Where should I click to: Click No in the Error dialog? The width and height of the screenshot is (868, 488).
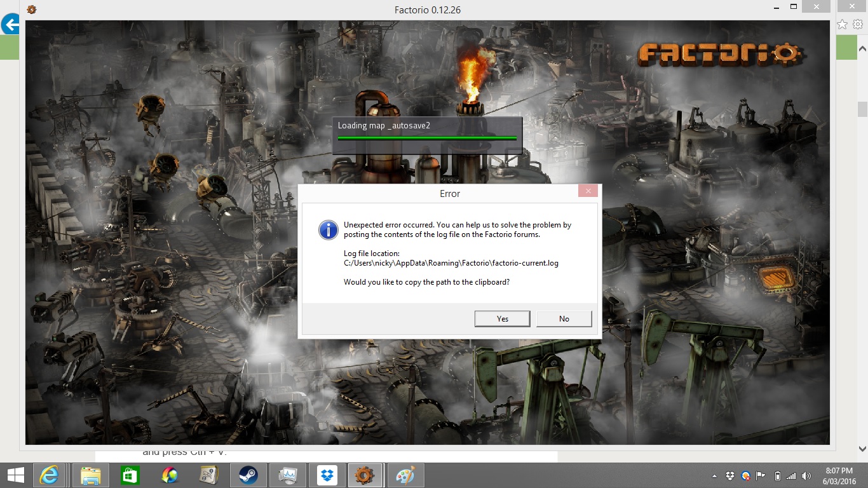(564, 318)
